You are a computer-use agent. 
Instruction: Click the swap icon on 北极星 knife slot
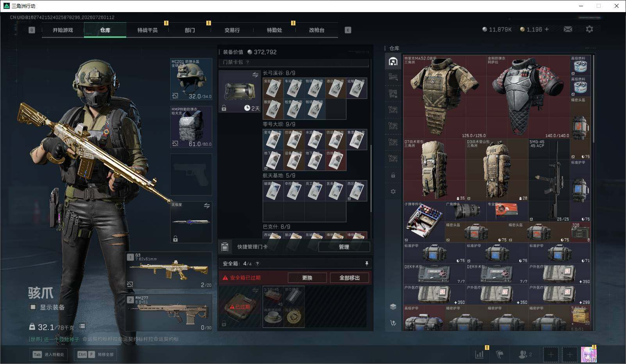click(207, 205)
